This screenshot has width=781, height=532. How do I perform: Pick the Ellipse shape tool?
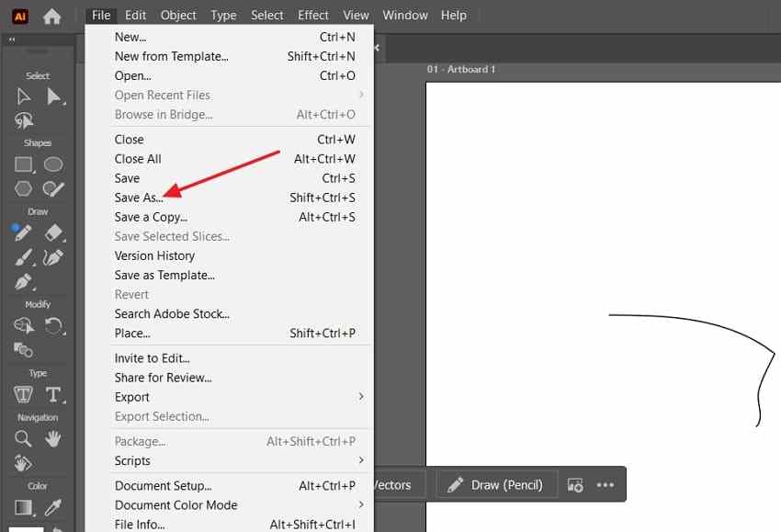[53, 164]
